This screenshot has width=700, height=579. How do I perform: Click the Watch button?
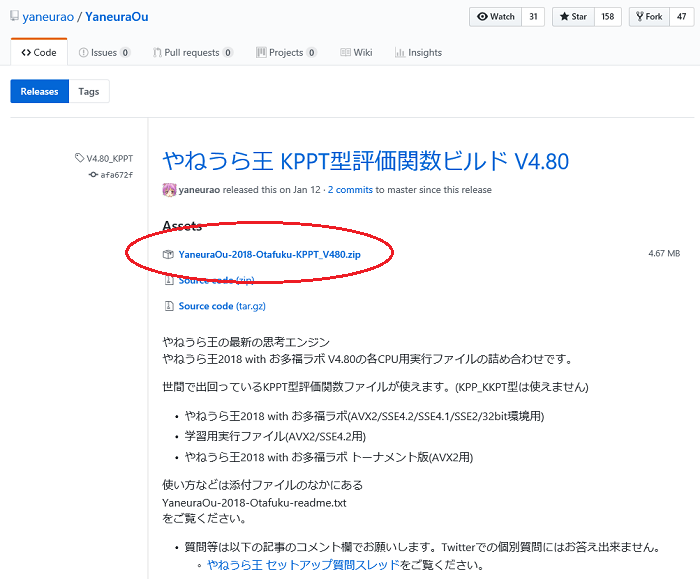[496, 17]
